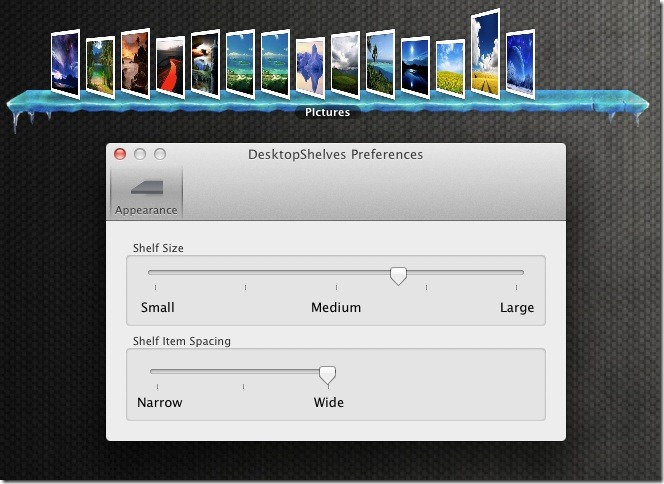This screenshot has height=484, width=664.
Task: Click the Large label under Shelf Size
Action: [517, 307]
